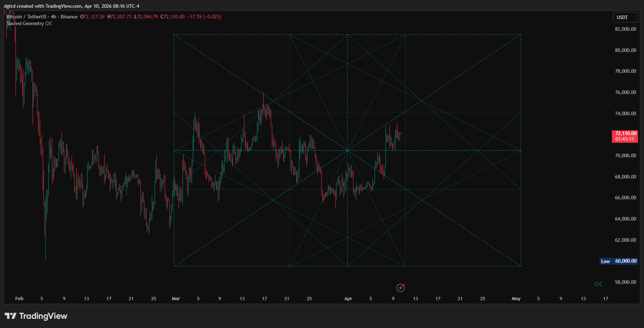This screenshot has height=328, width=644.
Task: Click the 58,000.00 price axis value
Action: click(625, 282)
